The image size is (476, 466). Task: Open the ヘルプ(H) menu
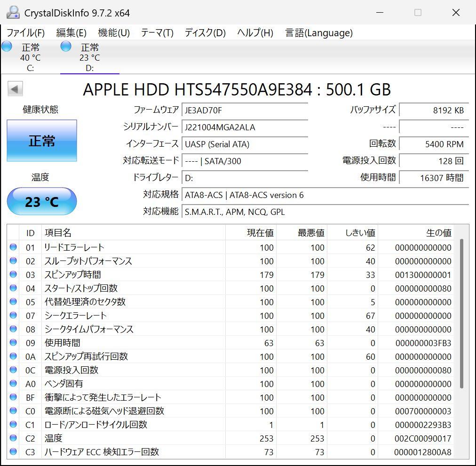coord(255,32)
